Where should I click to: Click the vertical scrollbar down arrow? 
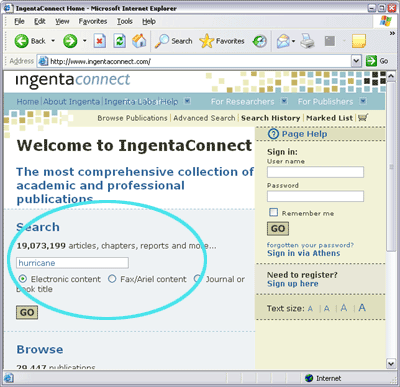click(391, 363)
